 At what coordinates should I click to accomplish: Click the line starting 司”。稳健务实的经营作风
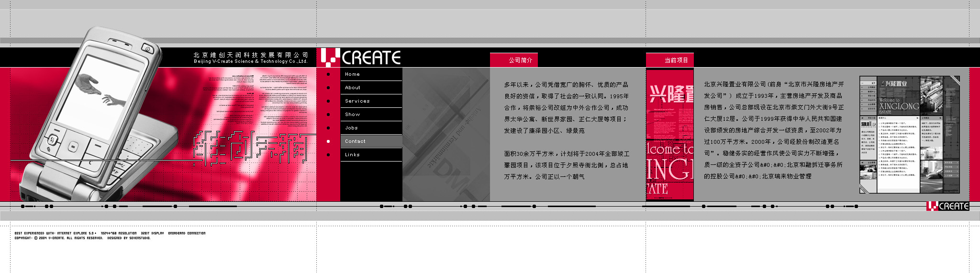[771, 153]
